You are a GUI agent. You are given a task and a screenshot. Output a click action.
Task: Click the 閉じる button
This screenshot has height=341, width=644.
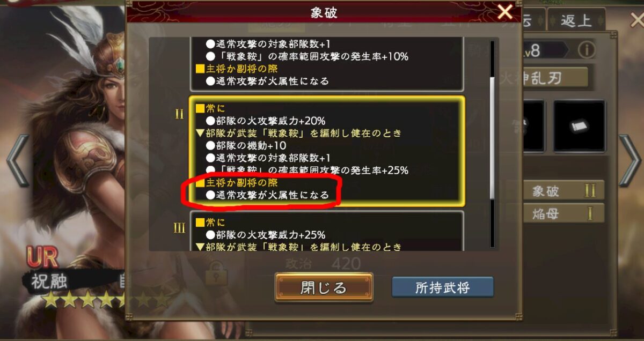[324, 288]
